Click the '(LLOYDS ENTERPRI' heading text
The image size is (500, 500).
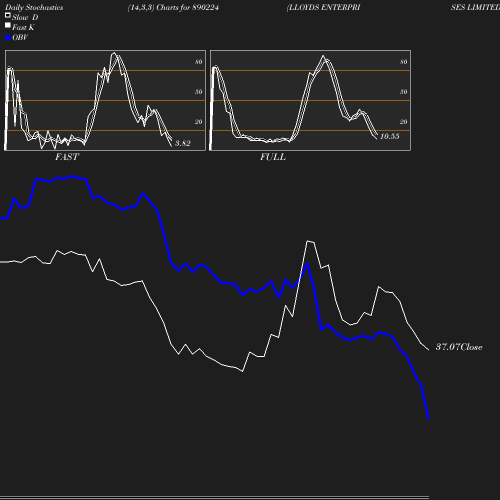tap(323, 7)
